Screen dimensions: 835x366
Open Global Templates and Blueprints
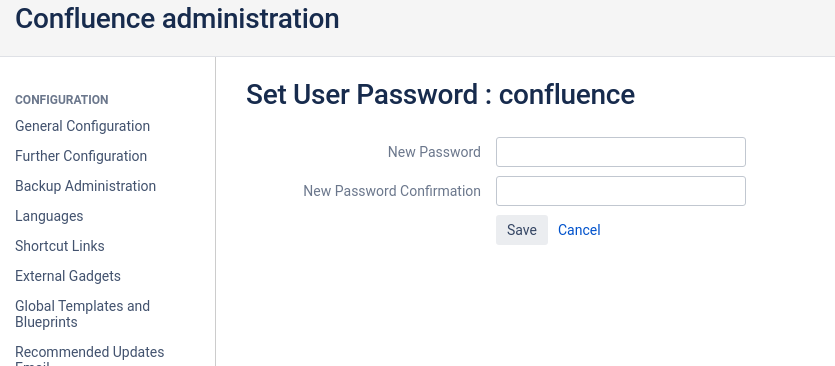pyautogui.click(x=83, y=314)
